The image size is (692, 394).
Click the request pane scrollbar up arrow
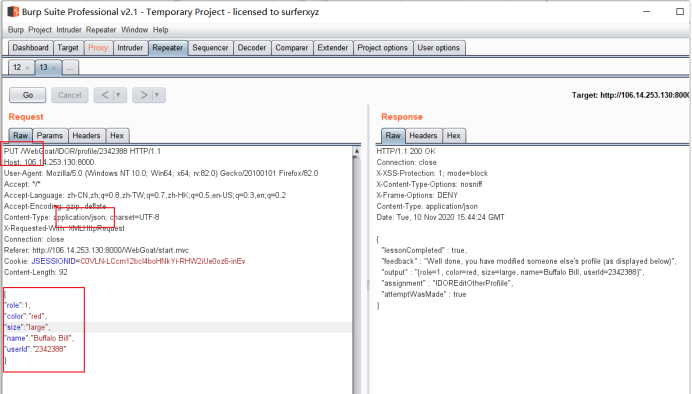pos(357,151)
